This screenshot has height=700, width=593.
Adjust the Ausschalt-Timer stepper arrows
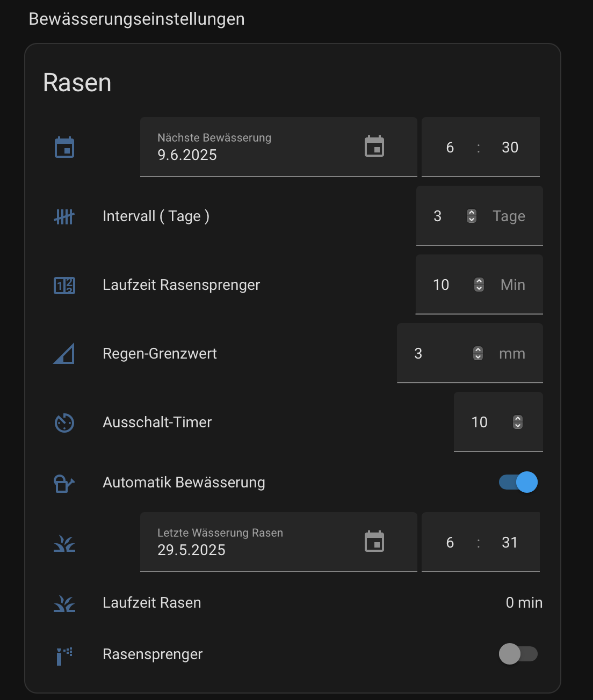pyautogui.click(x=518, y=422)
